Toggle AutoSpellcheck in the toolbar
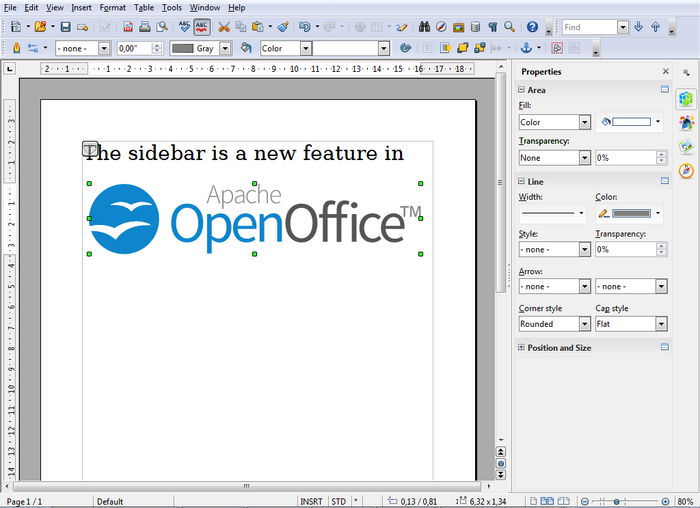700x508 pixels. (202, 27)
